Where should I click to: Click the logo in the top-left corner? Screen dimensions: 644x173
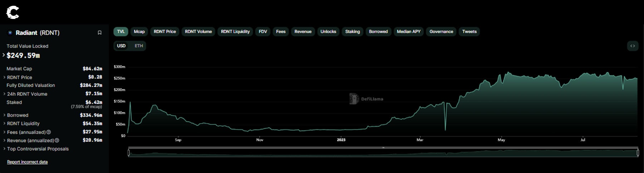(13, 13)
